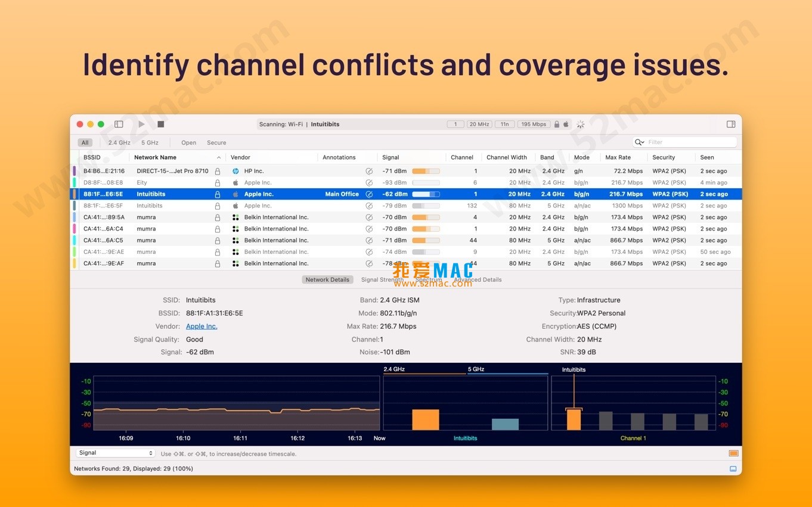Toggle the Open networks filter
The image size is (812, 507).
188,143
